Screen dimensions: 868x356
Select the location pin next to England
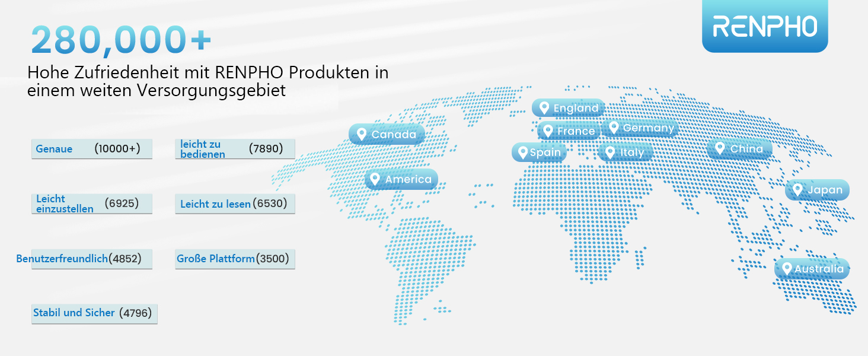pos(543,107)
